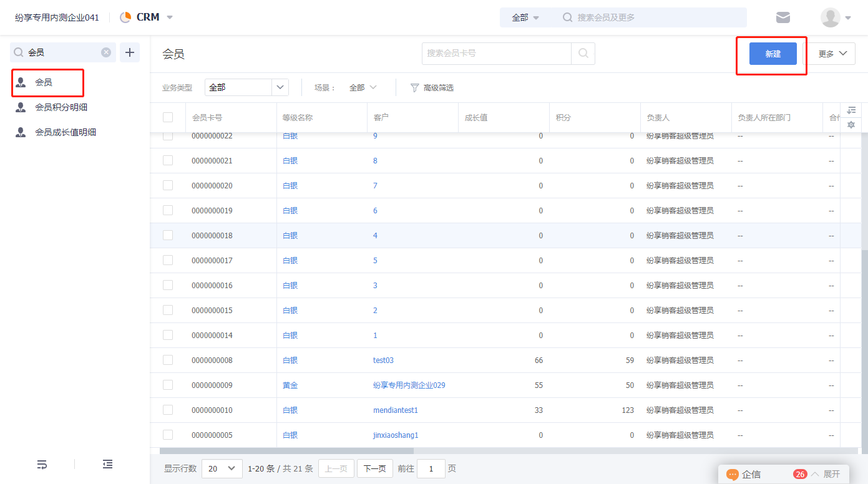Clear the sidebar search text
868x484 pixels.
[x=106, y=52]
